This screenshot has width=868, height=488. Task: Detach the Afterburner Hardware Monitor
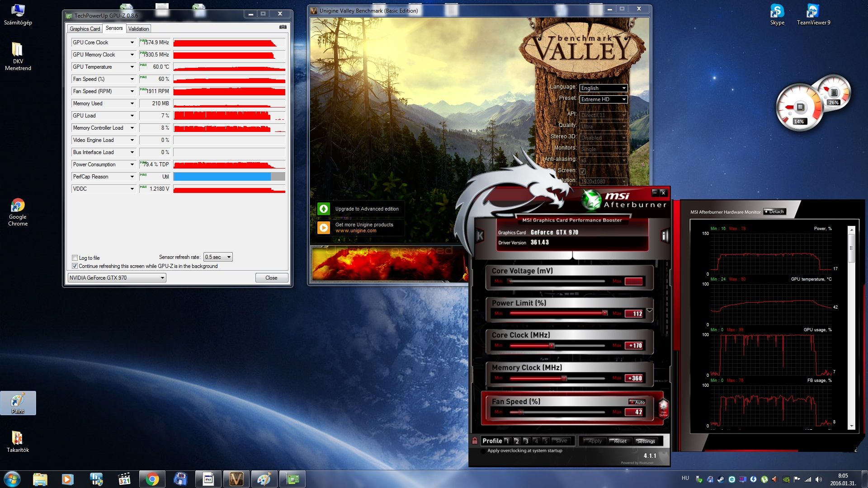coord(774,211)
